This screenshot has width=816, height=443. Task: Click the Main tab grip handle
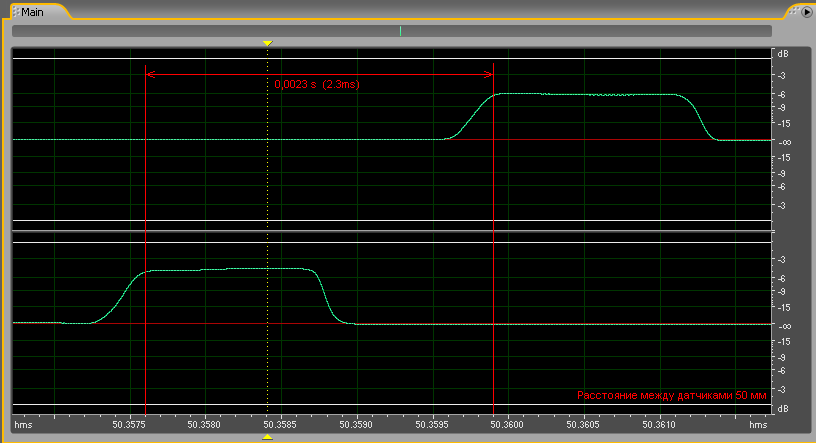point(16,11)
